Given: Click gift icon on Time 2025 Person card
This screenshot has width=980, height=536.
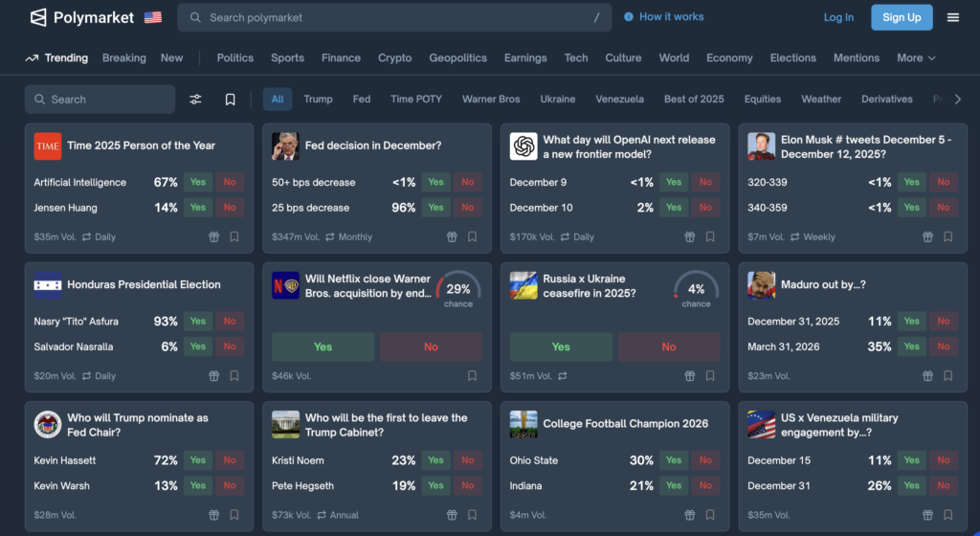Looking at the screenshot, I should (x=213, y=237).
